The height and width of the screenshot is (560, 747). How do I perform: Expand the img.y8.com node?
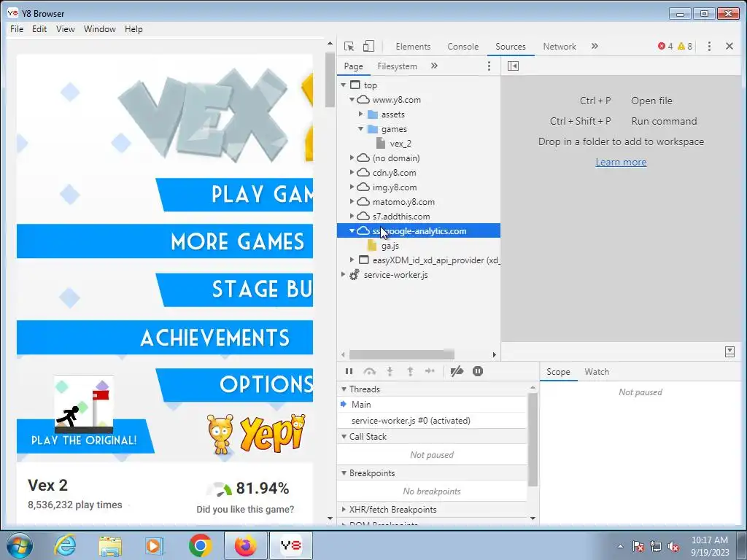(x=352, y=187)
